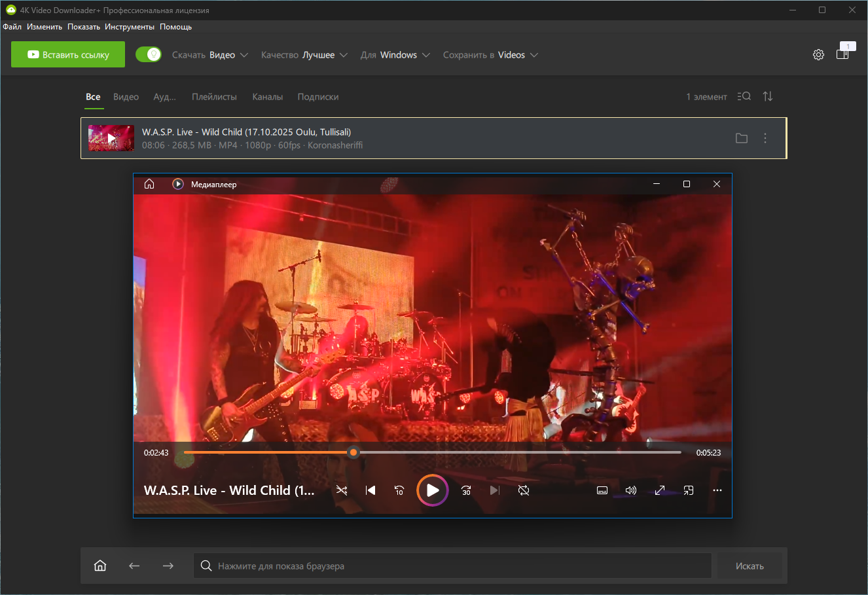Switch to the Плейлисты tab
The height and width of the screenshot is (595, 868).
click(214, 97)
